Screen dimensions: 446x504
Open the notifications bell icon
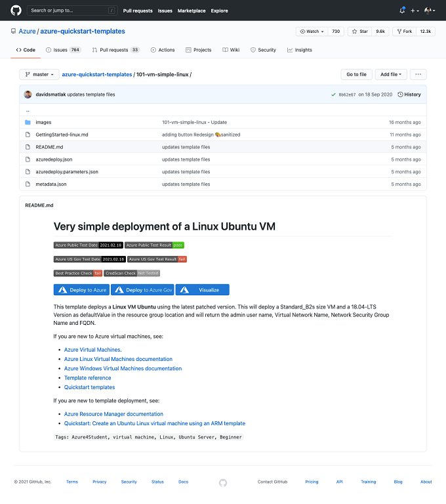(x=402, y=10)
